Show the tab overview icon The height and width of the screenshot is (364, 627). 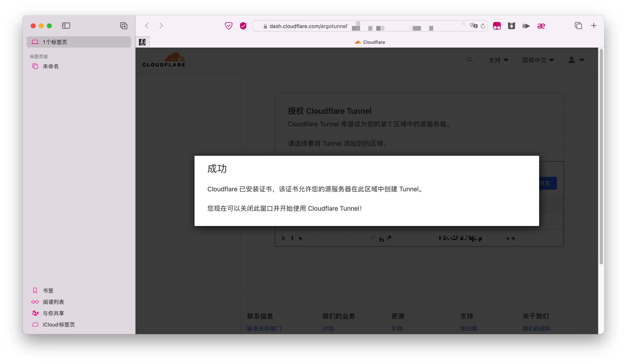578,26
